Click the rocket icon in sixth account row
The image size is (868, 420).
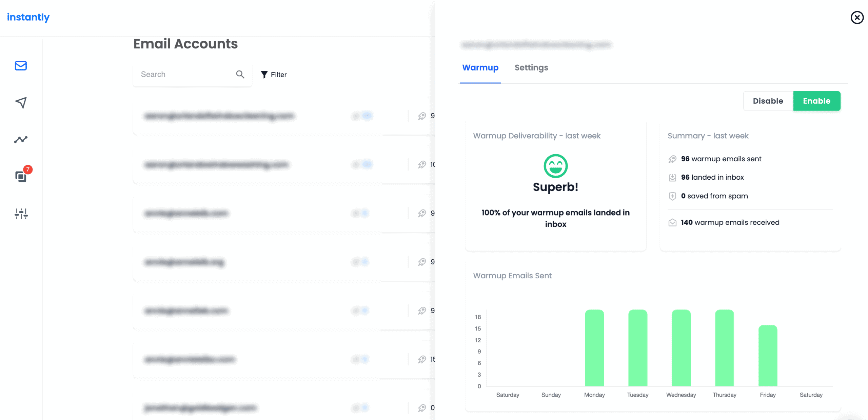422,359
